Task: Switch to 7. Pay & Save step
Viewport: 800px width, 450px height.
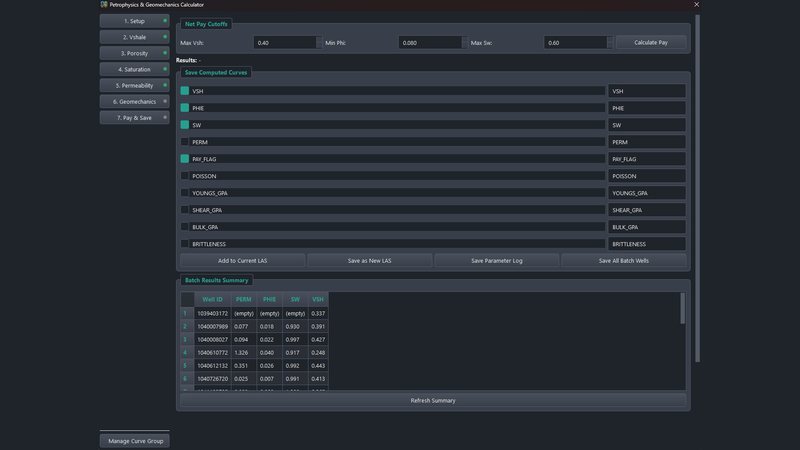Action: pyautogui.click(x=134, y=117)
